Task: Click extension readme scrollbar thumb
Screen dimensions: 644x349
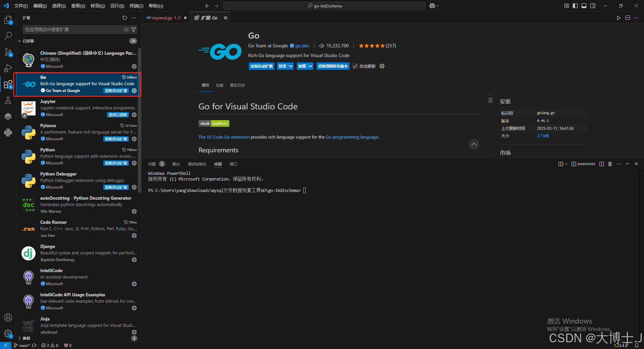Action: point(490,100)
